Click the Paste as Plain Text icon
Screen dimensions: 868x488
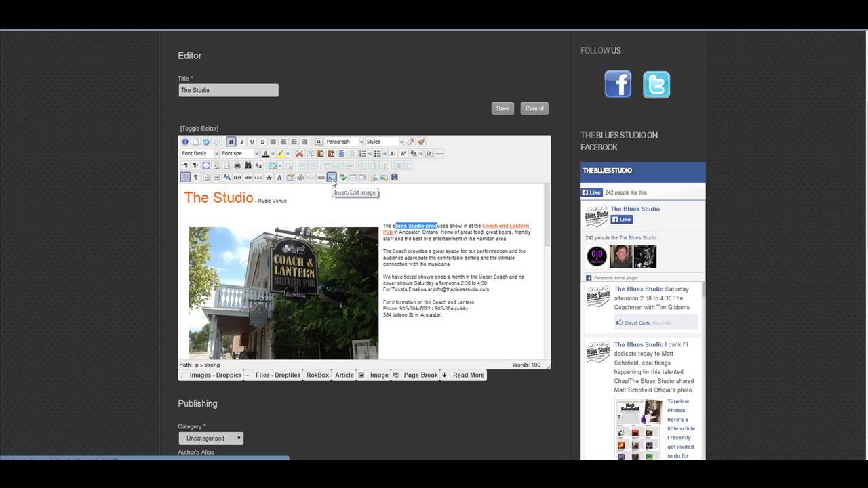click(331, 154)
